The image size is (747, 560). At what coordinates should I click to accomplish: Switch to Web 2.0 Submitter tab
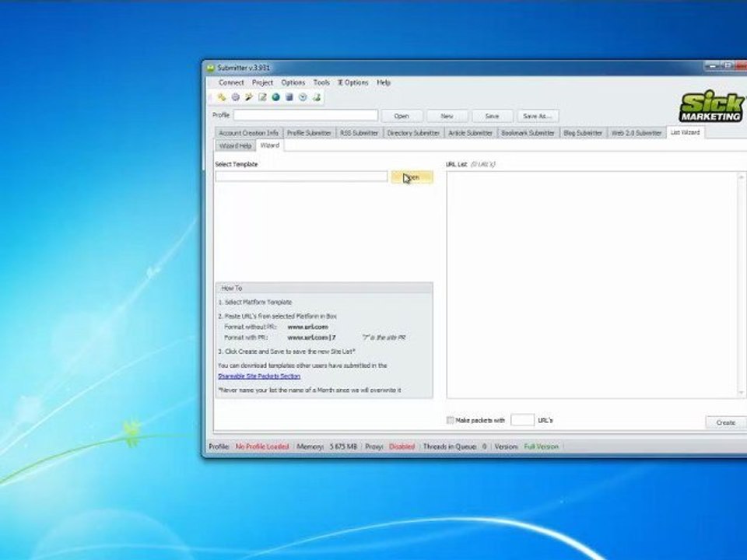tap(637, 133)
